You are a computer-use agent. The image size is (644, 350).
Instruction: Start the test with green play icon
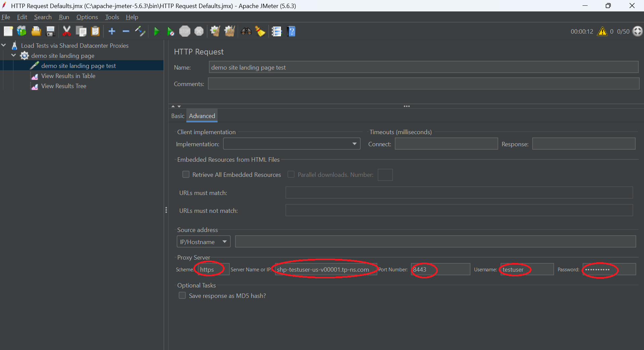click(x=156, y=31)
